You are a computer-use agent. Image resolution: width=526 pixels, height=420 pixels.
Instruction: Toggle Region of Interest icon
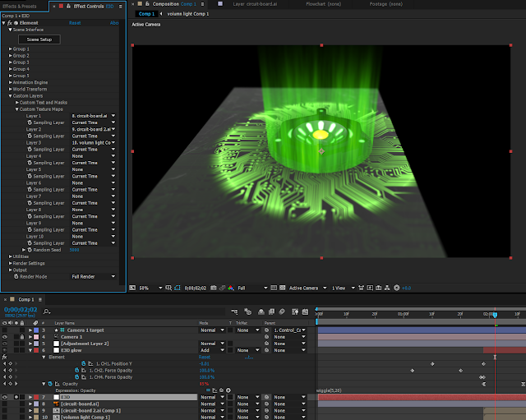[x=274, y=288]
